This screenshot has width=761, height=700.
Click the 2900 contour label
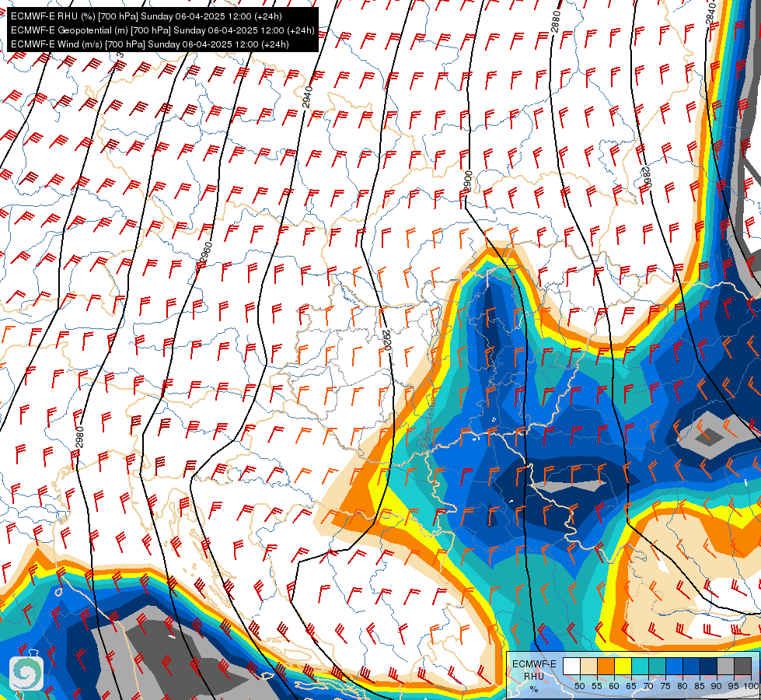coord(468,182)
